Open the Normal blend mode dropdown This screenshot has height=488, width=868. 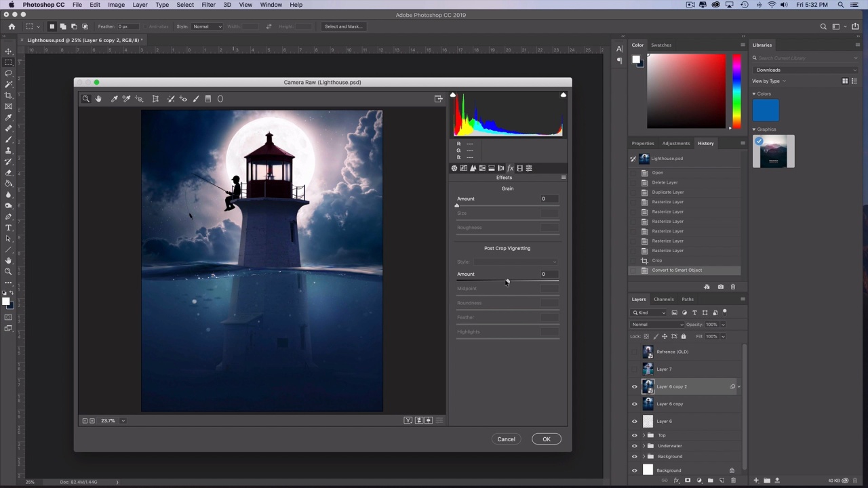point(657,325)
